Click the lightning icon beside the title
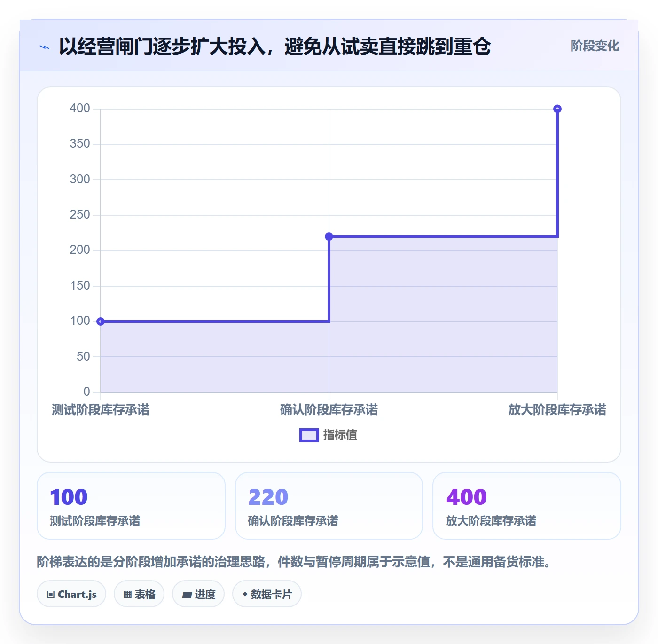This screenshot has width=658, height=644. pos(45,47)
